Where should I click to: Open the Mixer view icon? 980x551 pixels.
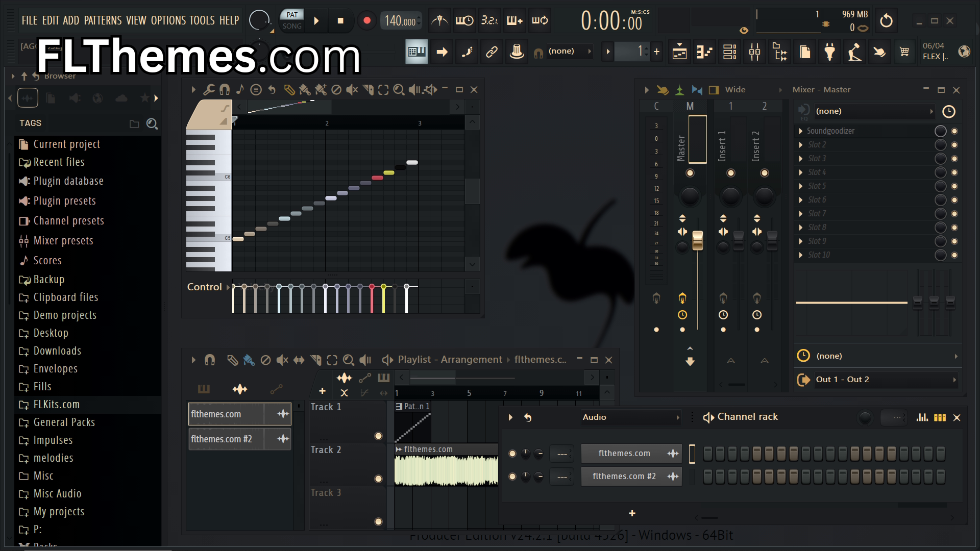[x=754, y=52]
